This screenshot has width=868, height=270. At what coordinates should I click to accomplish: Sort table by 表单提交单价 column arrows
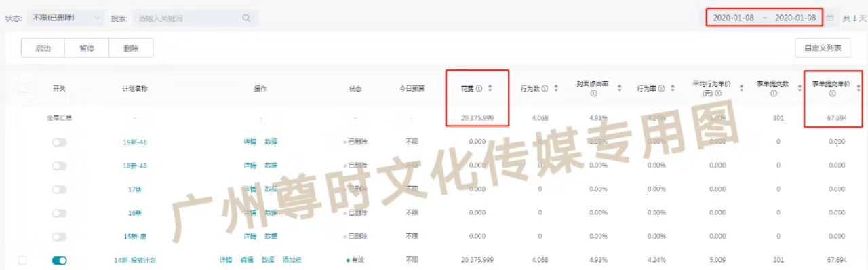tap(859, 88)
